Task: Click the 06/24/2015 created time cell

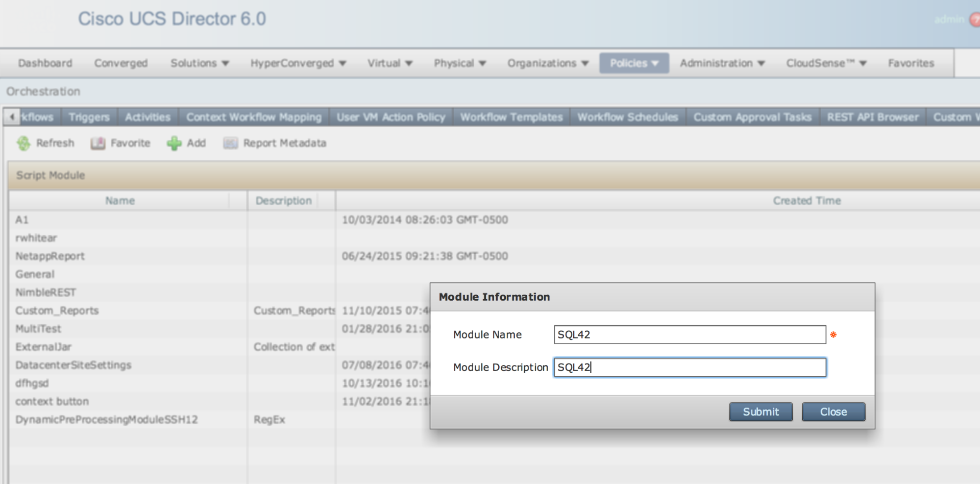Action: coord(425,256)
